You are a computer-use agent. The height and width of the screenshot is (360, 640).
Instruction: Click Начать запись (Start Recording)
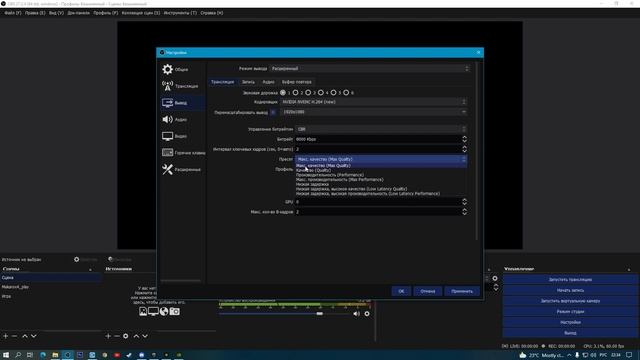570,290
